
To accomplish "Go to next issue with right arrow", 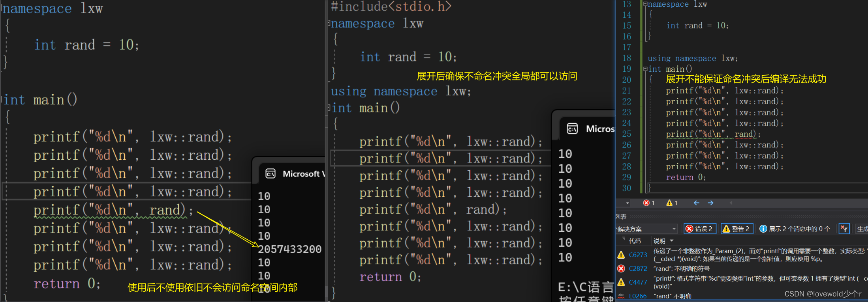I will pyautogui.click(x=710, y=203).
